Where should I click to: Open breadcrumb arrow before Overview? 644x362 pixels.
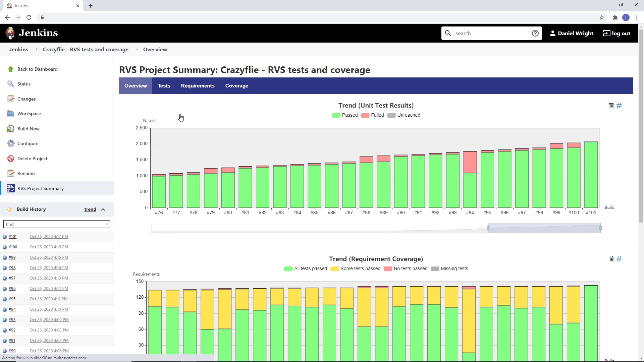tap(137, 49)
